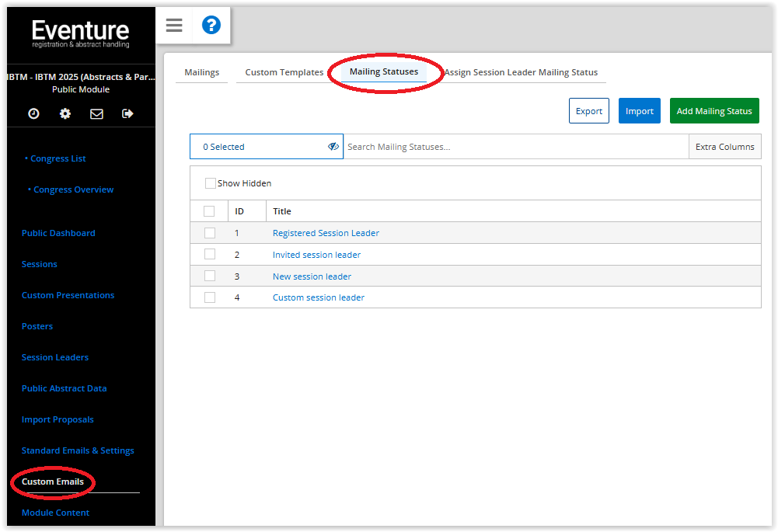Open settings gear icon in sidebar
The height and width of the screenshot is (532, 778).
(x=65, y=113)
